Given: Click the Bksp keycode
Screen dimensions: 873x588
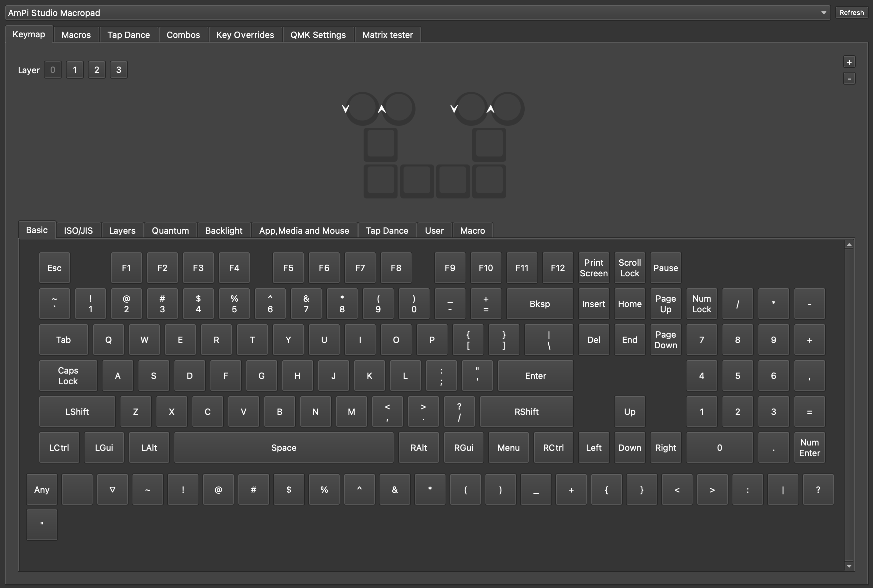Looking at the screenshot, I should coord(540,304).
